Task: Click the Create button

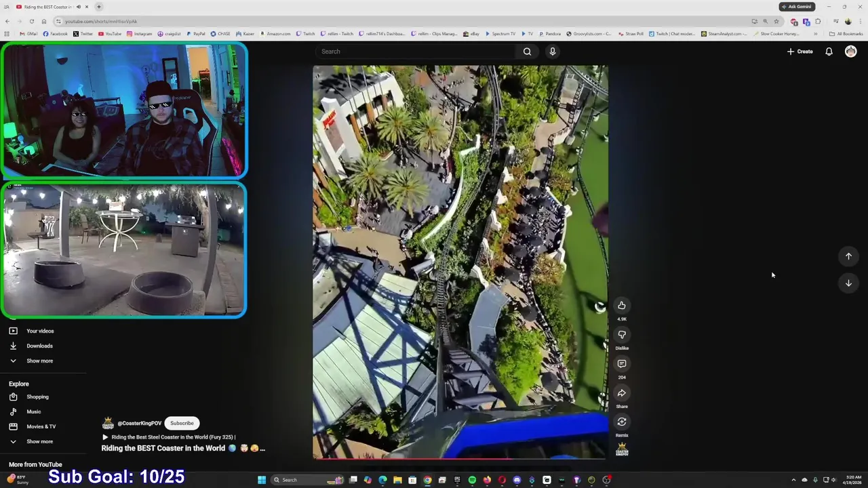Action: coord(800,52)
